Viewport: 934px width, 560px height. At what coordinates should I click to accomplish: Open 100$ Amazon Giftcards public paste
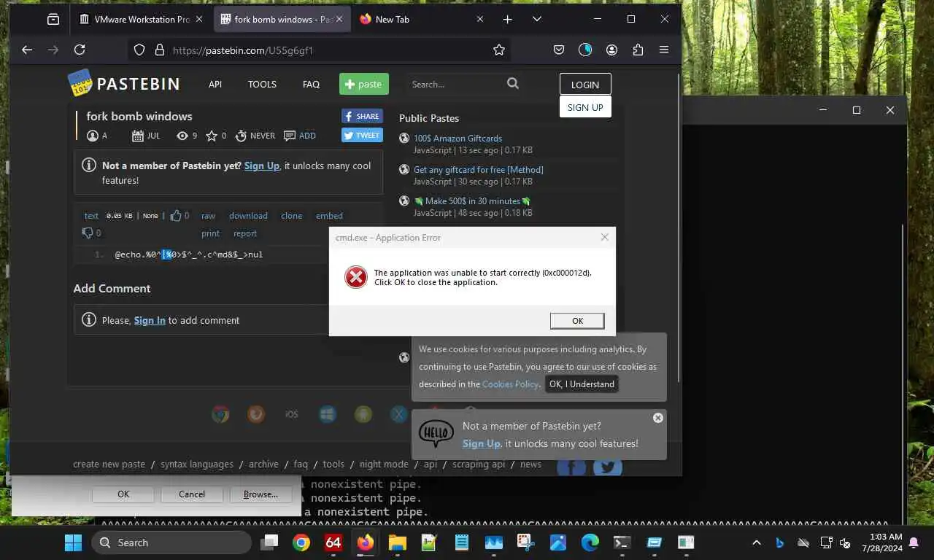458,138
